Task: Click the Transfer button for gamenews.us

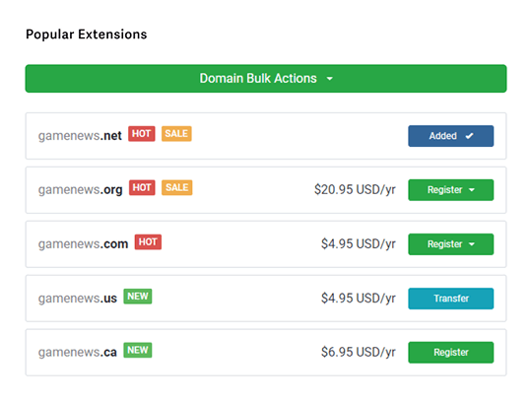Action: click(x=450, y=299)
